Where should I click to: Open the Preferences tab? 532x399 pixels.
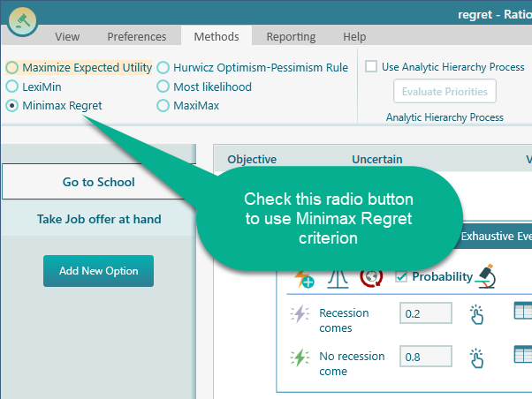137,36
